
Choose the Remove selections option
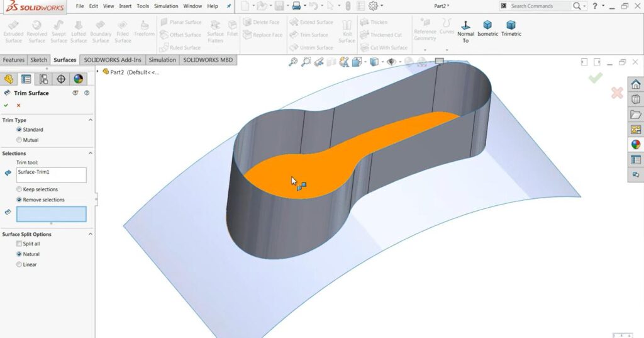point(19,200)
